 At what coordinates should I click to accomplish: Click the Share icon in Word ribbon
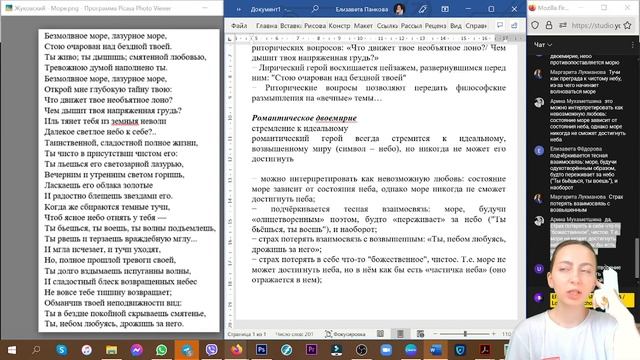click(x=514, y=25)
